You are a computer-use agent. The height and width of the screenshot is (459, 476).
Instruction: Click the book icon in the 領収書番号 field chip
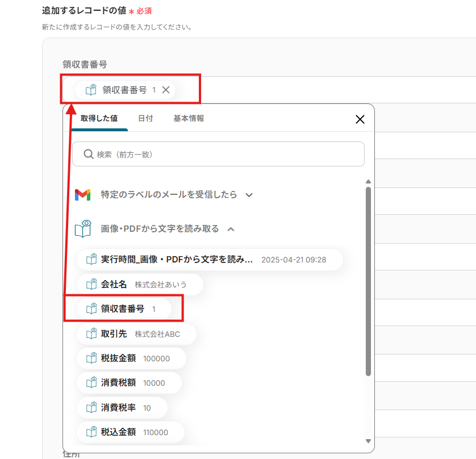(x=91, y=90)
